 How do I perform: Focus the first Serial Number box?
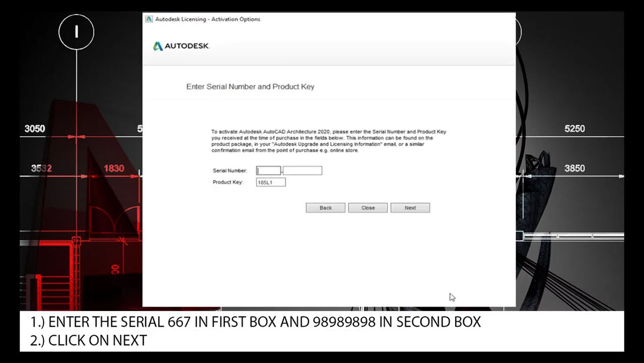pyautogui.click(x=269, y=171)
